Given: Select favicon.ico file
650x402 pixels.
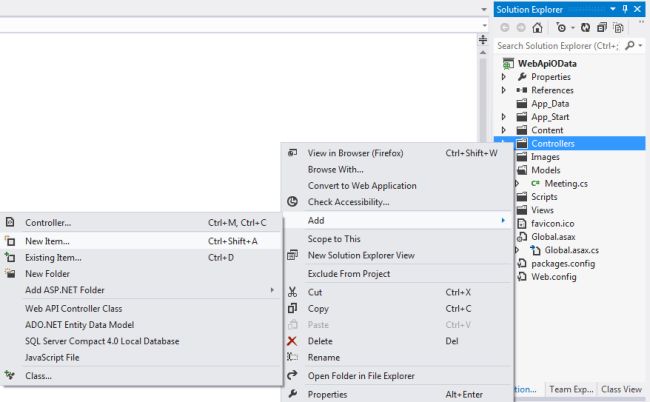Looking at the screenshot, I should point(553,223).
